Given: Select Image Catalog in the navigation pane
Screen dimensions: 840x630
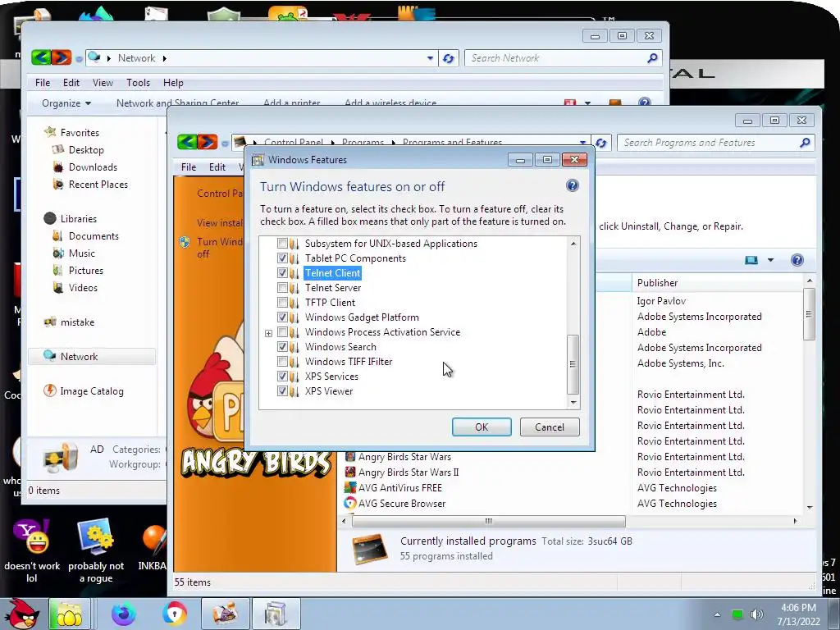Looking at the screenshot, I should (91, 391).
